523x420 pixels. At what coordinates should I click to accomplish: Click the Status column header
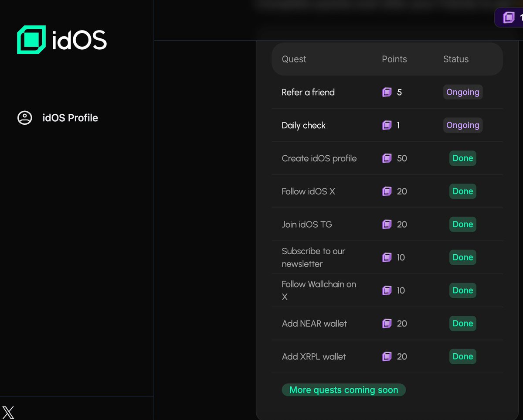pyautogui.click(x=456, y=59)
